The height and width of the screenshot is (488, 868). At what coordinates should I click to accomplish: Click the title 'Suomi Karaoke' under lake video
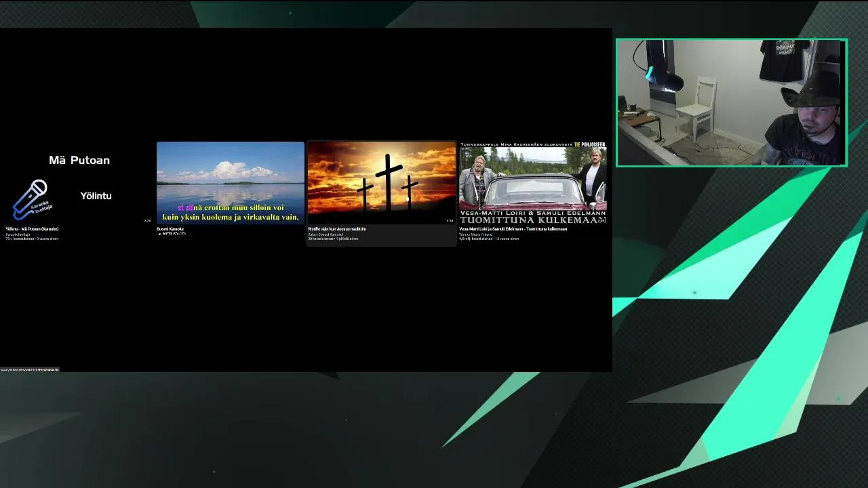tap(170, 229)
